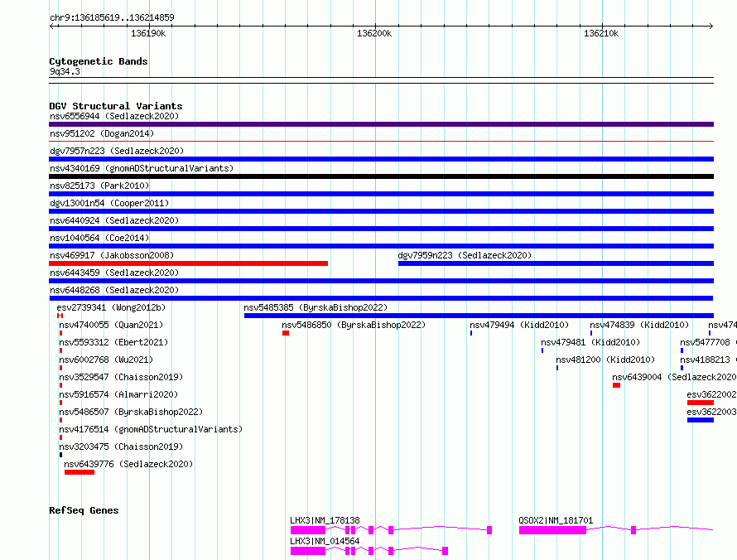737x560 pixels.
Task: Click nsv479481 (Kidd2010) label
Action: pos(590,342)
